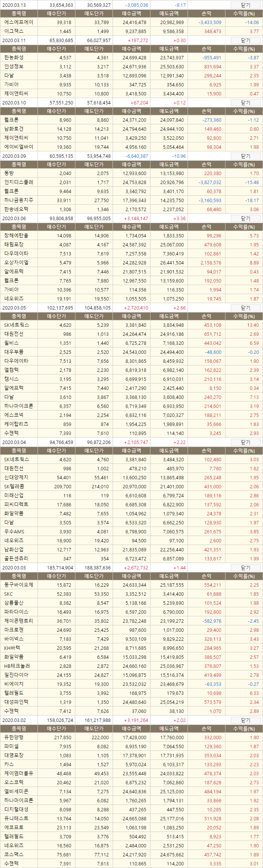Click 닫기 button for 2020.03.02
Image resolution: width=263 pixels, height=868 pixels.
(245, 720)
